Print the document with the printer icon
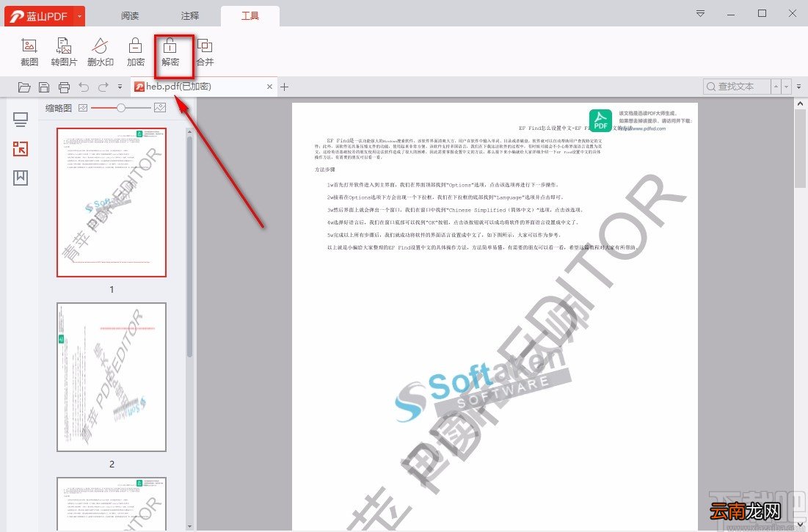This screenshot has width=808, height=532. click(64, 87)
